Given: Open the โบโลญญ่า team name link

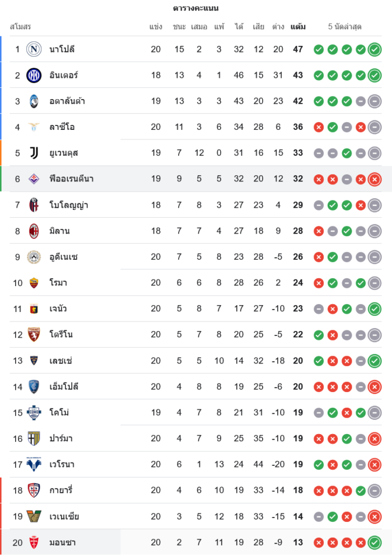Looking at the screenshot, I should tap(68, 205).
